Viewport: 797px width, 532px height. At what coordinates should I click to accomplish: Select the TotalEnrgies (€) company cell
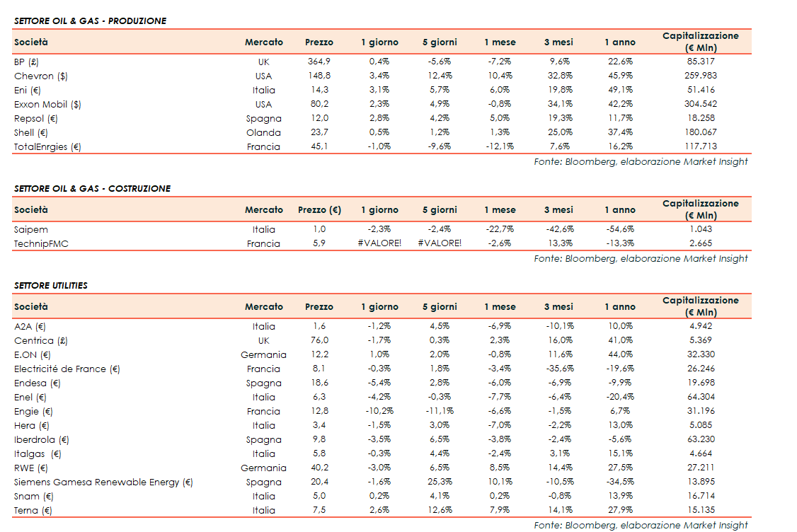point(47,146)
